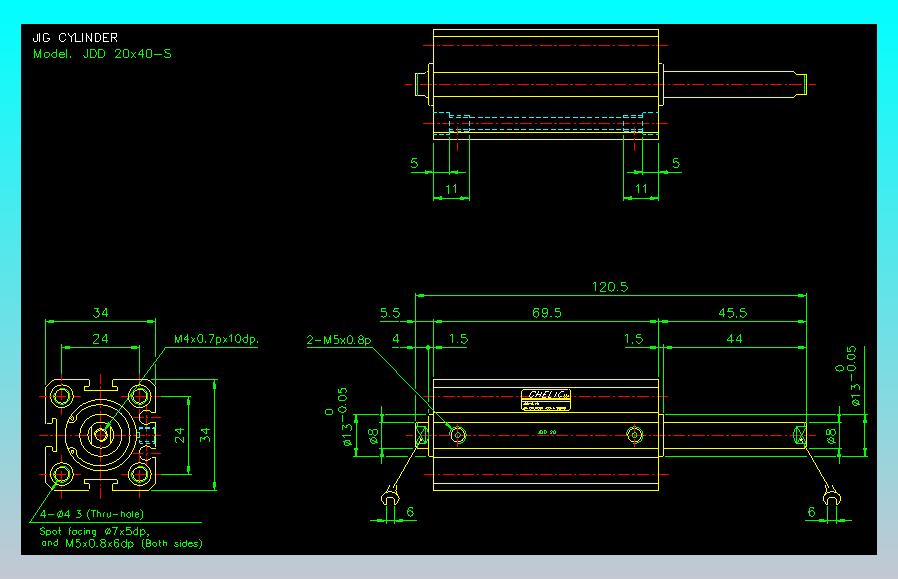Select the horizontal 34 width dimension
The image size is (898, 579).
(x=100, y=312)
